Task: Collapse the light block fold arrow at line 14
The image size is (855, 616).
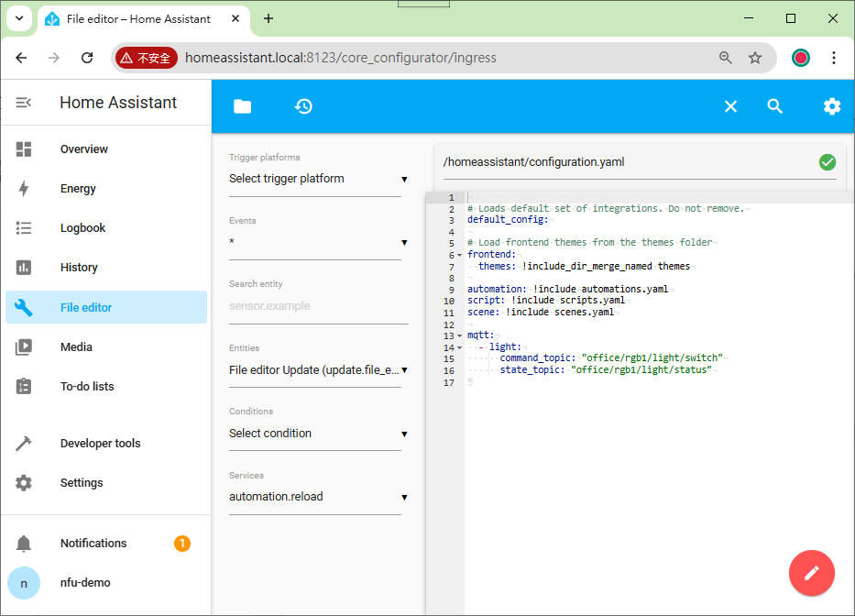Action: click(x=460, y=347)
